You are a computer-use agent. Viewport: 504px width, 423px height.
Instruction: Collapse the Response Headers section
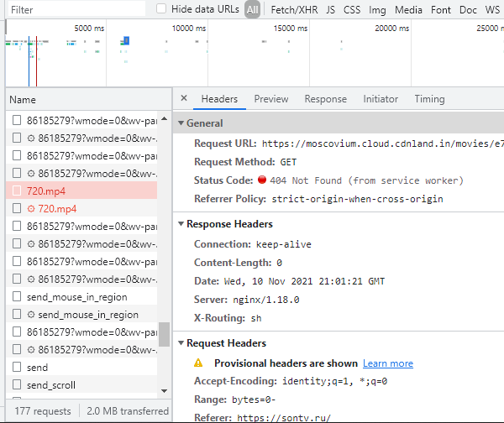(x=181, y=224)
